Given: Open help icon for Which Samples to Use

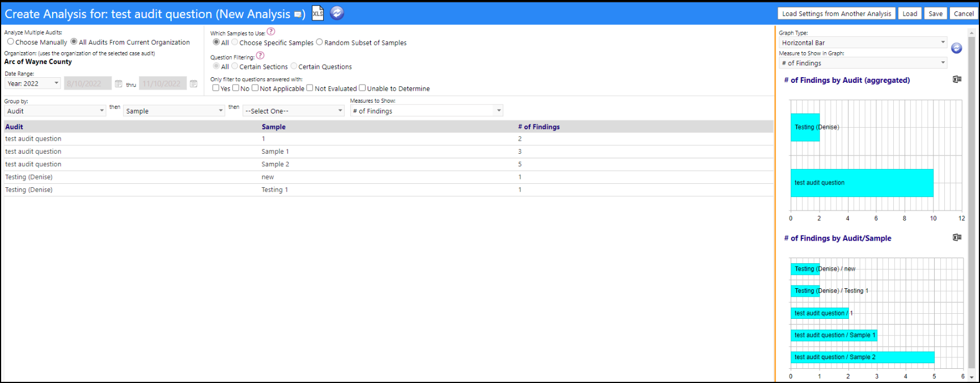Looking at the screenshot, I should pos(271,32).
